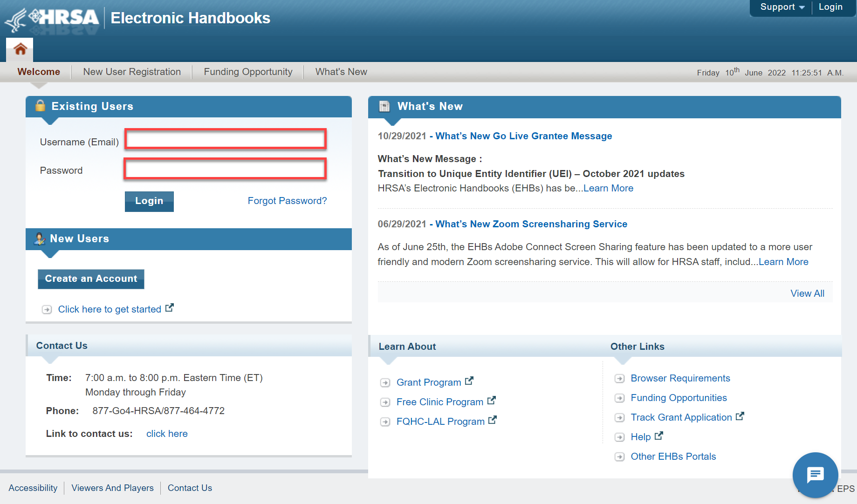Click the New Users person icon
The image size is (857, 504).
(40, 238)
